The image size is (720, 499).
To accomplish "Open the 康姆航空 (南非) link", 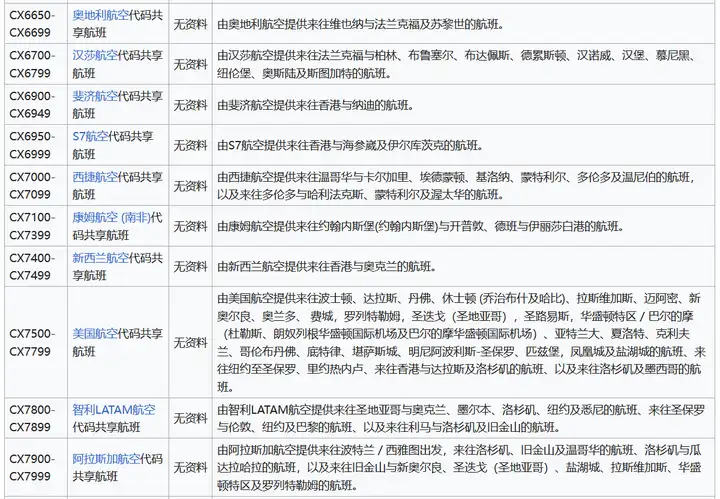I will (111, 217).
